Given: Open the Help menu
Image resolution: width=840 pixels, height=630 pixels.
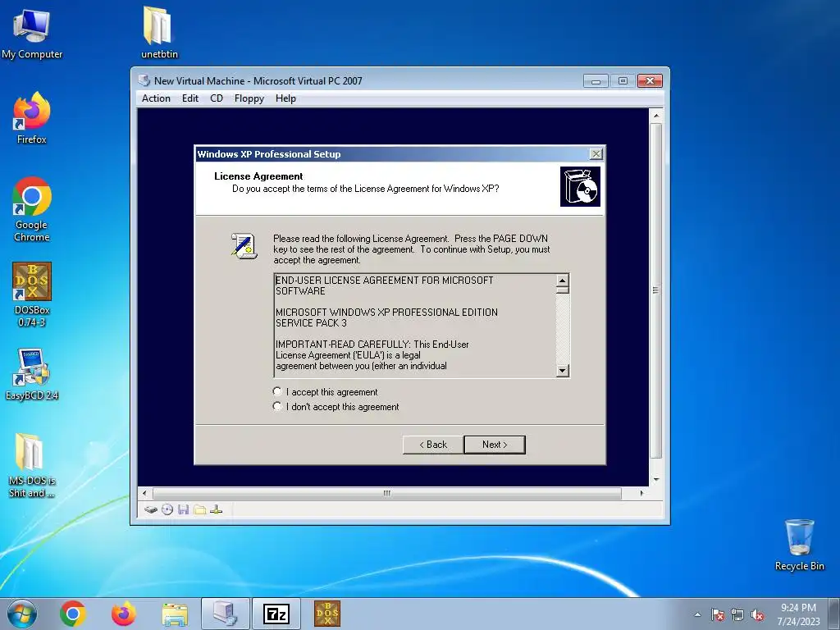Looking at the screenshot, I should (x=285, y=98).
